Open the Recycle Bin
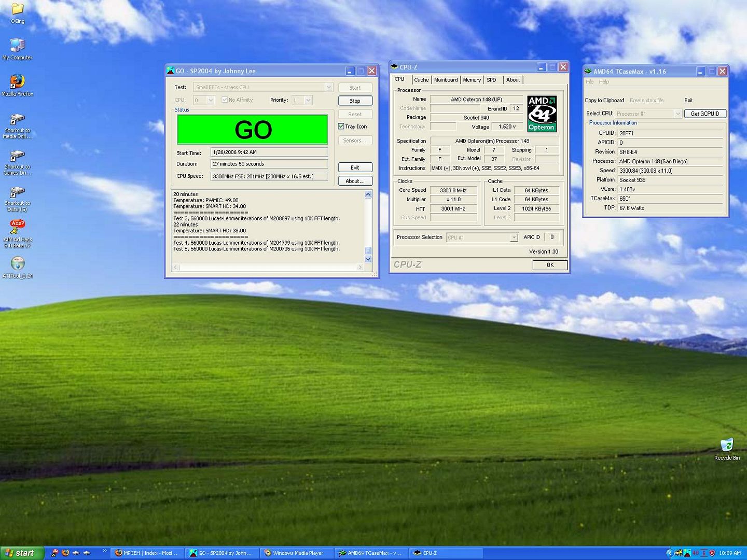This screenshot has width=747, height=560. (x=727, y=449)
